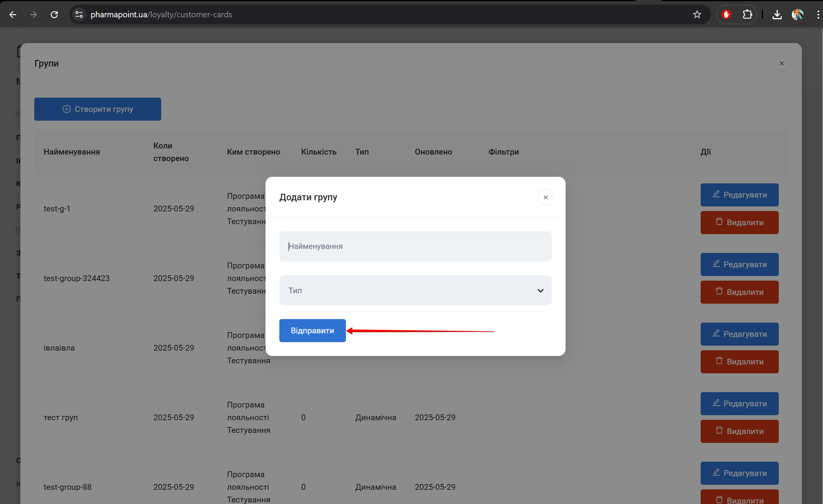Click the browser back arrow
Viewport: 823px width, 504px height.
click(x=13, y=15)
